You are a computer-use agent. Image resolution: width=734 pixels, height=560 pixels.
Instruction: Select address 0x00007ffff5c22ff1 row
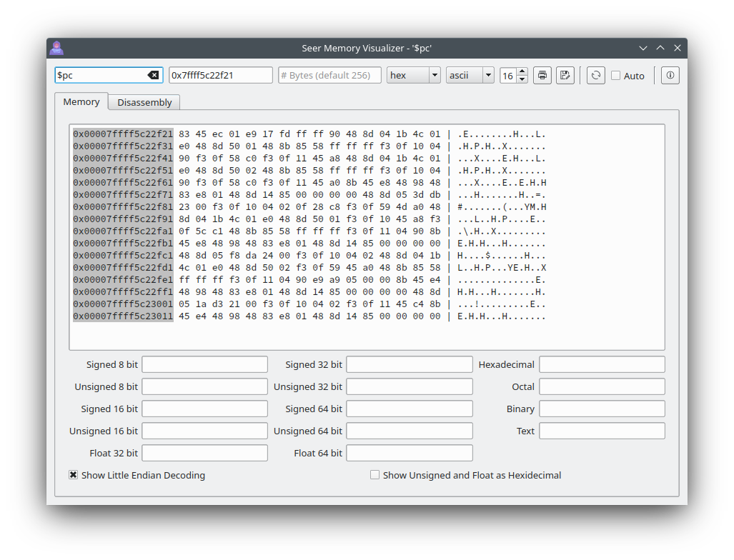(x=123, y=292)
